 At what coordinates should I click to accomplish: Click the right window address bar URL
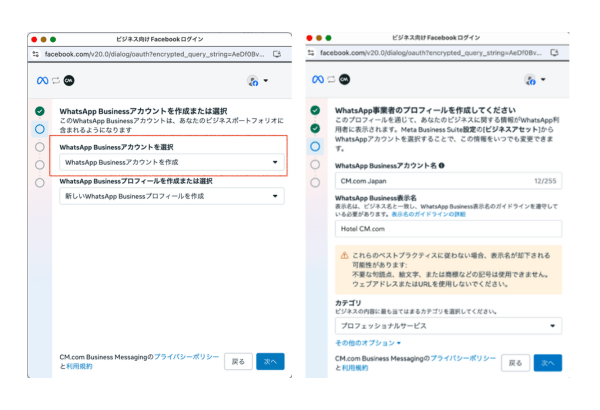[x=431, y=53]
